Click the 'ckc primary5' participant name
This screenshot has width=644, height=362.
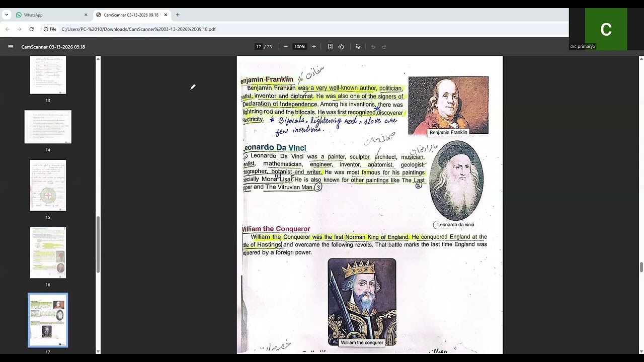point(583,46)
